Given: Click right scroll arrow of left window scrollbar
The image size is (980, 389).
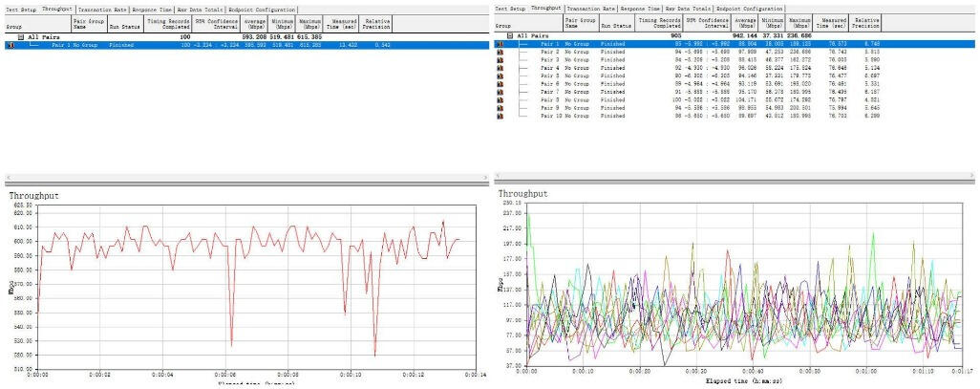Looking at the screenshot, I should (x=485, y=178).
